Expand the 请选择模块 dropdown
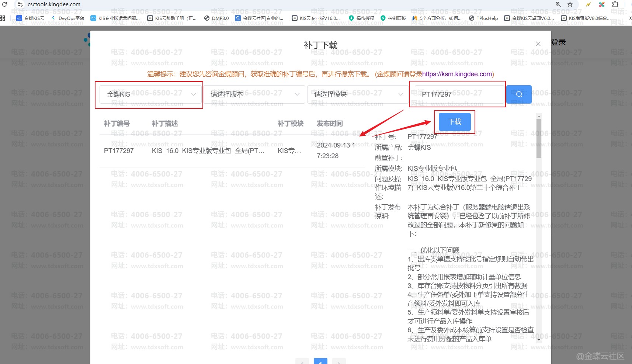 358,94
